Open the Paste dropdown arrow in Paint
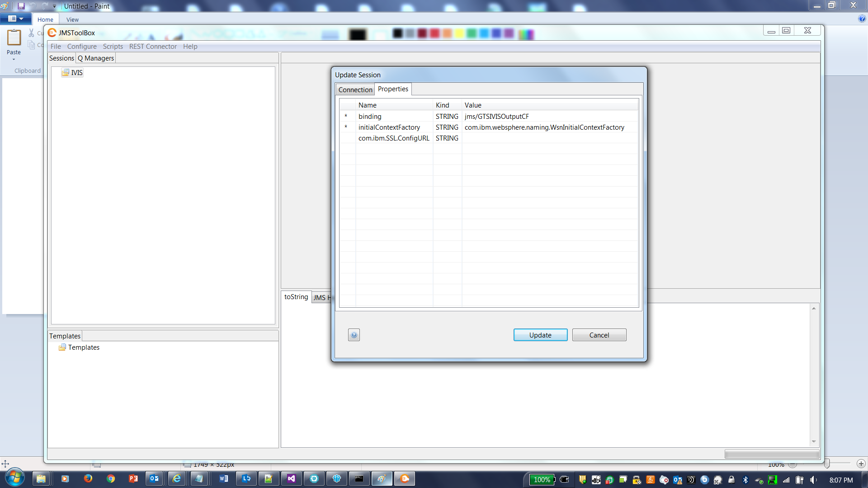The width and height of the screenshot is (868, 488). 14,59
